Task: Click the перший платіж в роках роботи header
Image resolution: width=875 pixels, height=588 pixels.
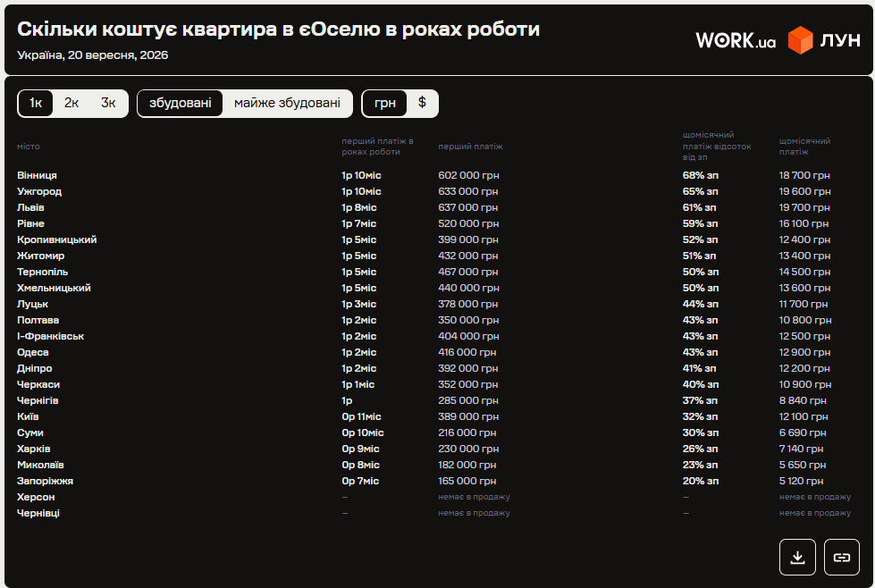Action: pyautogui.click(x=377, y=147)
